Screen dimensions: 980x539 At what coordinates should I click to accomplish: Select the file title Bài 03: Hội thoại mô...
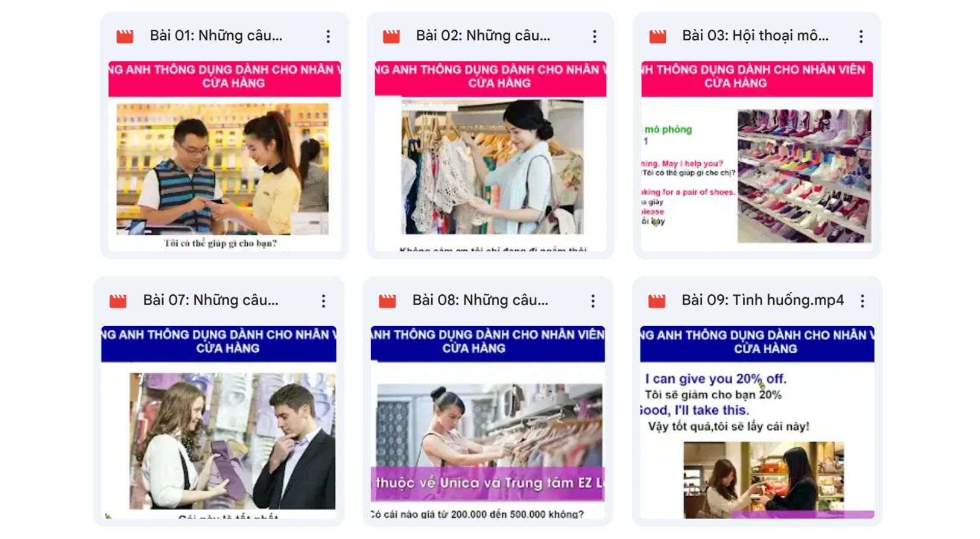756,36
